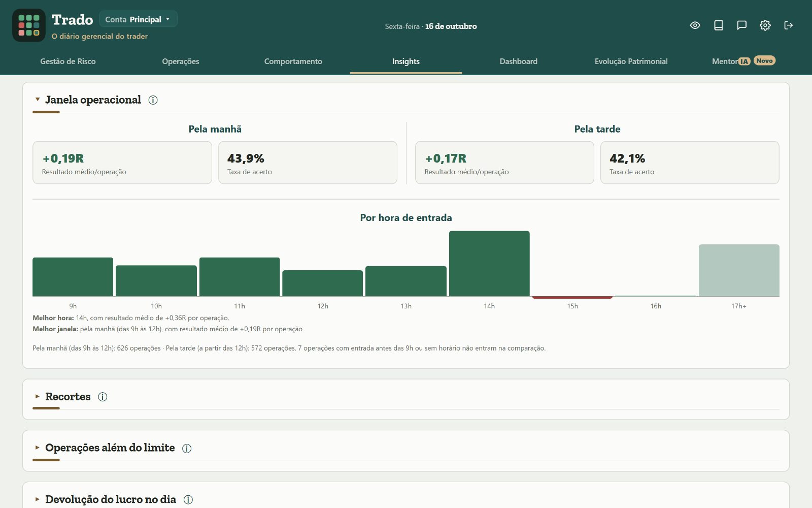Click the date text 16 de outubro

(x=451, y=26)
